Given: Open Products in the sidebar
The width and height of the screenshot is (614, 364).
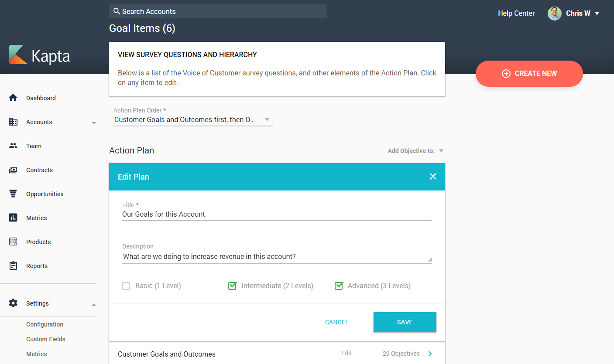Looking at the screenshot, I should point(38,242).
